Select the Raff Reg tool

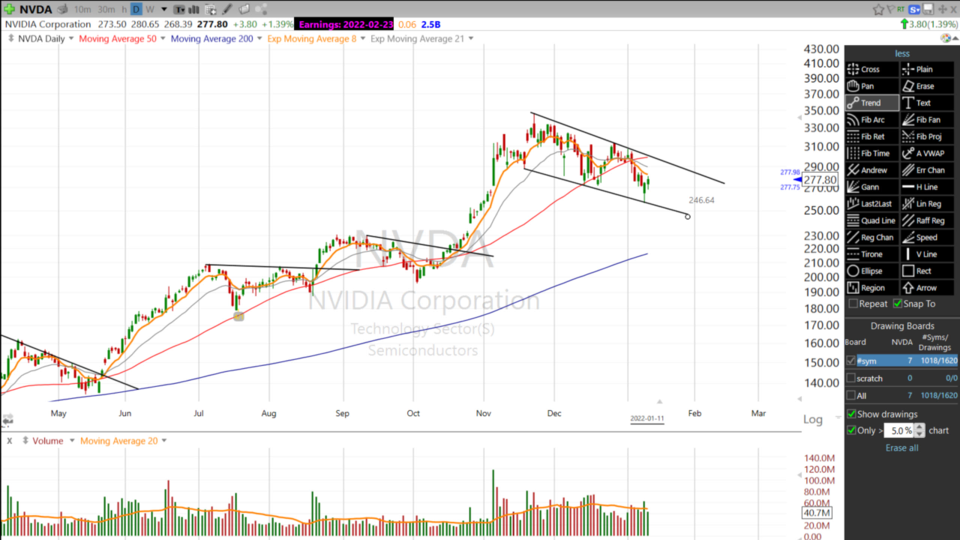(x=927, y=220)
